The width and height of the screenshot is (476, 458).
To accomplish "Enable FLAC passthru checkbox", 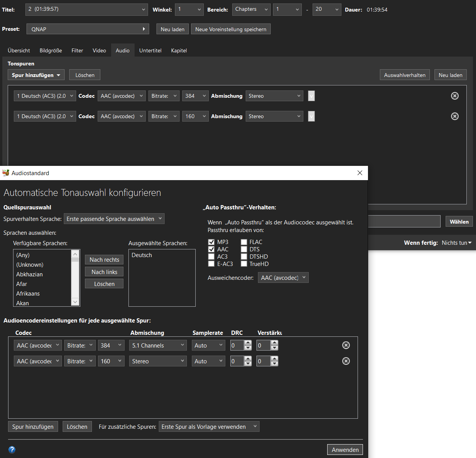I will pos(244,242).
